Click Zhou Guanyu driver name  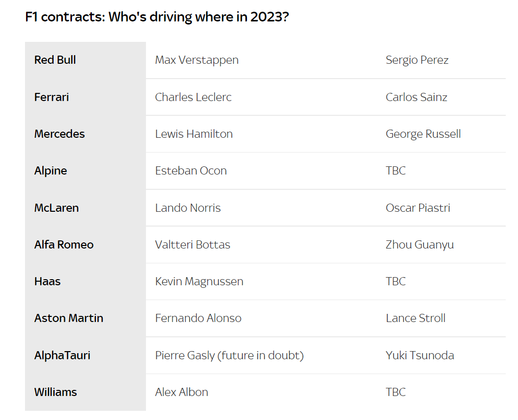click(420, 245)
